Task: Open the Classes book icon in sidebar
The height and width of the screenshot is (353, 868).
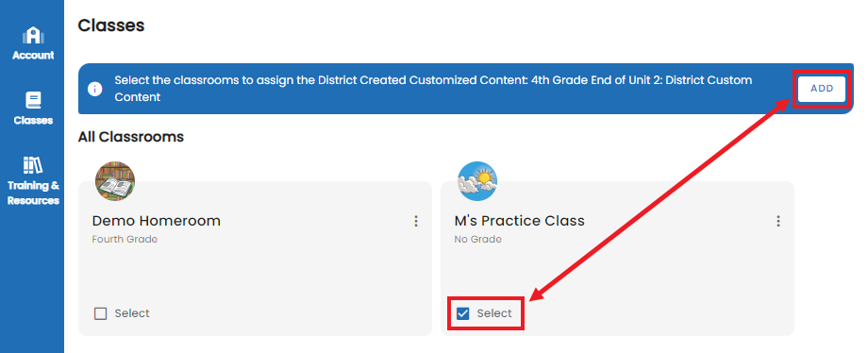Action: click(33, 100)
